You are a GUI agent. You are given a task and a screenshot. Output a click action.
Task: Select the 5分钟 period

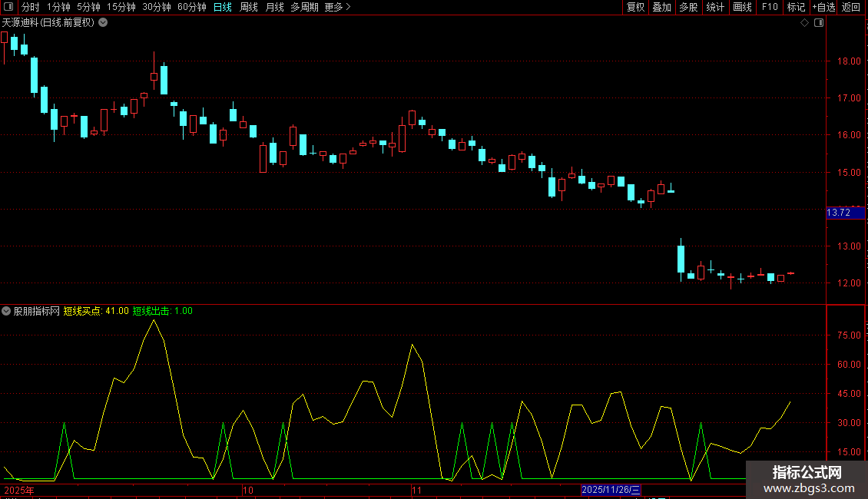pyautogui.click(x=88, y=7)
